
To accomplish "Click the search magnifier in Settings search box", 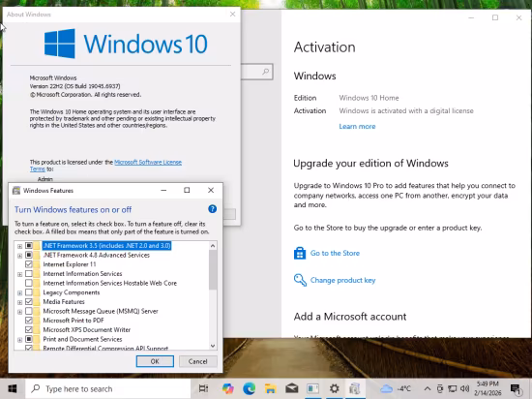I will 266,72.
